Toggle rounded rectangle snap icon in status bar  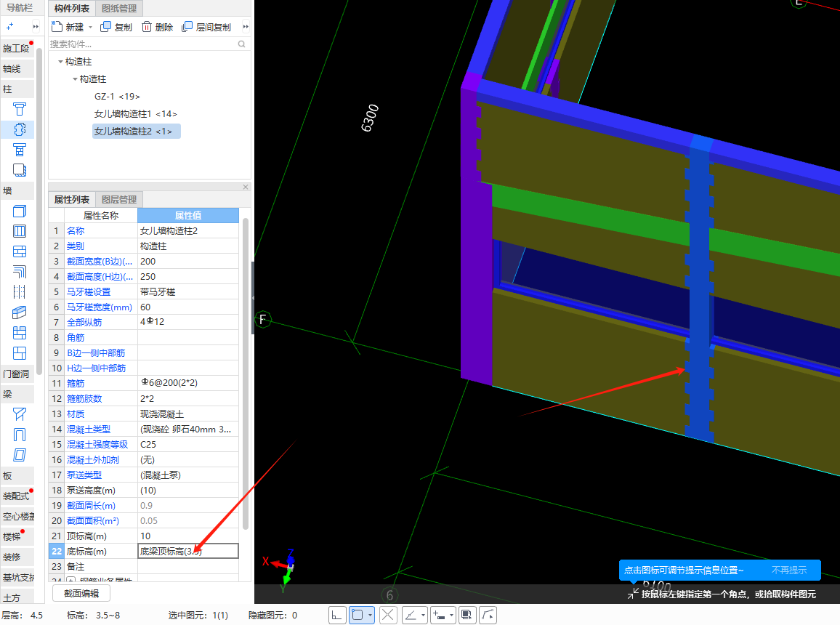[x=358, y=615]
